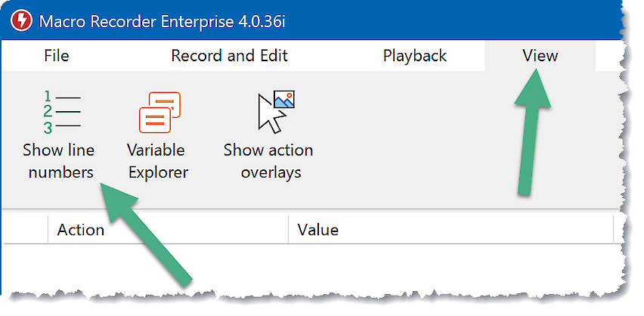The width and height of the screenshot is (644, 316).
Task: Open Variable Explorer via its orange icon
Action: [159, 112]
